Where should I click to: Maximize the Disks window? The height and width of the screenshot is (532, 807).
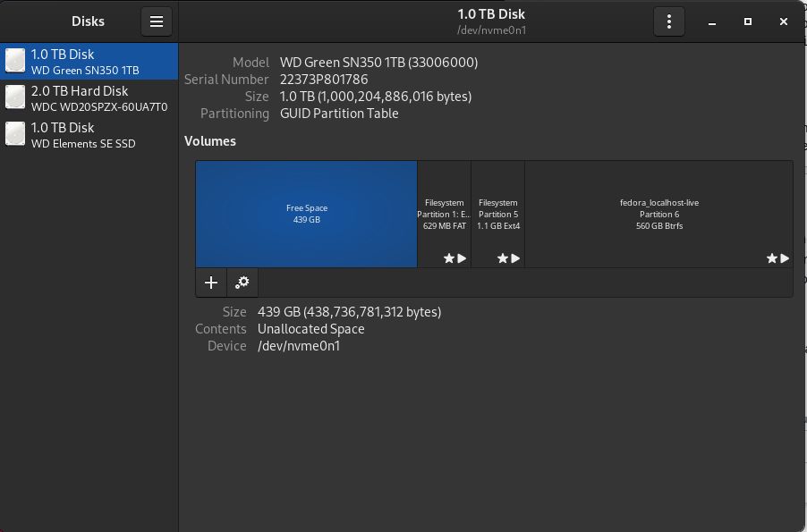748,21
